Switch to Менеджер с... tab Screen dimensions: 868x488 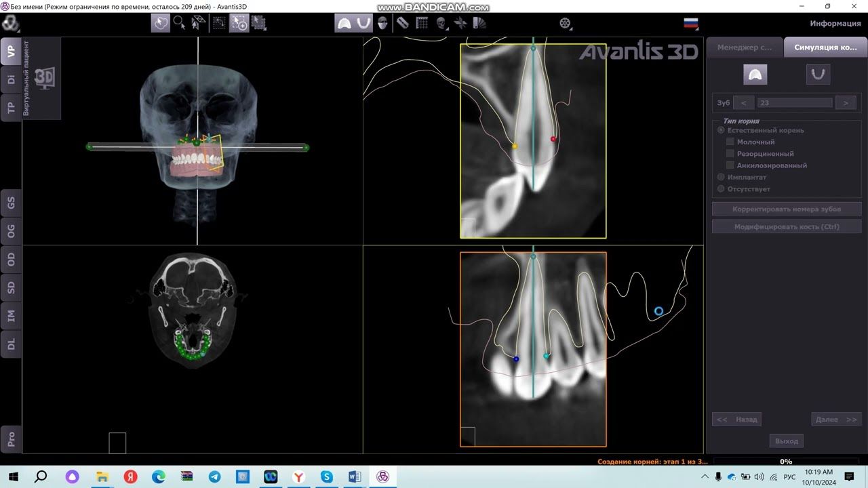[745, 47]
